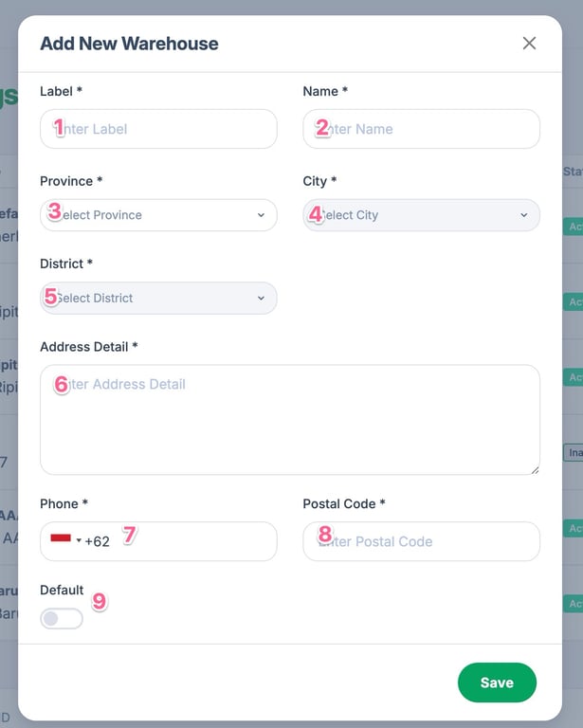Click the Default label text

pos(62,590)
